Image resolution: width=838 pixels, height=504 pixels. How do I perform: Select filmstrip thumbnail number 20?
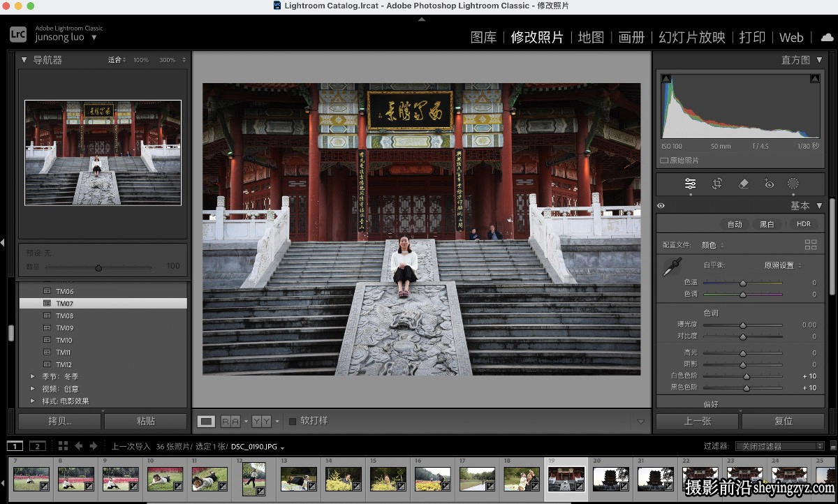pos(611,479)
